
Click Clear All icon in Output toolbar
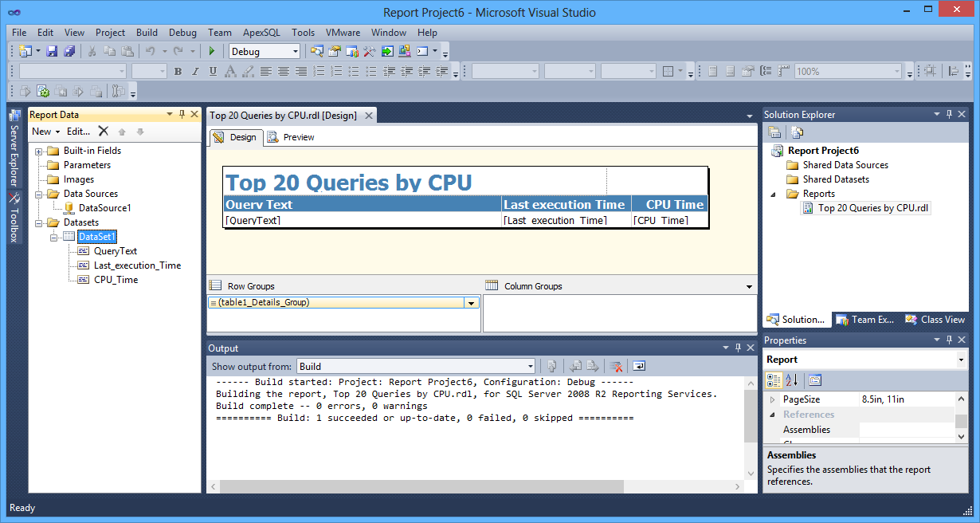coord(616,366)
